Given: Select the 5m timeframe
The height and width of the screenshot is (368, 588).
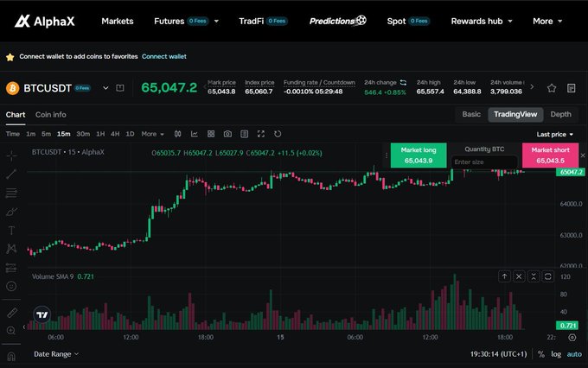Looking at the screenshot, I should [x=46, y=134].
